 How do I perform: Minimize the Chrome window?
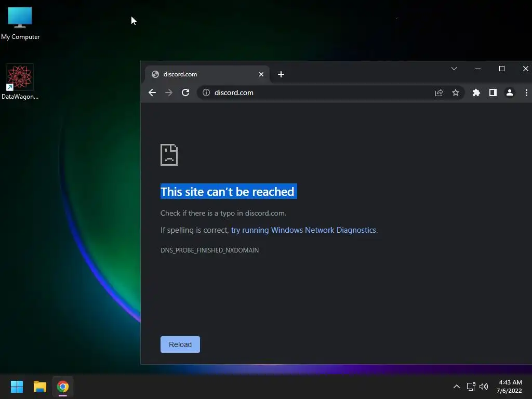(x=478, y=69)
